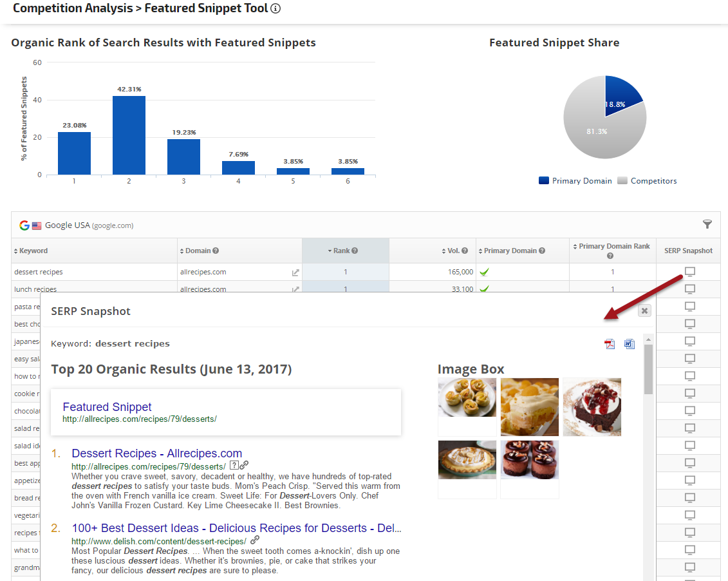Open Dessert Recipes - Allrecipes.com result link
Screen dimensions: 728x581
click(156, 453)
